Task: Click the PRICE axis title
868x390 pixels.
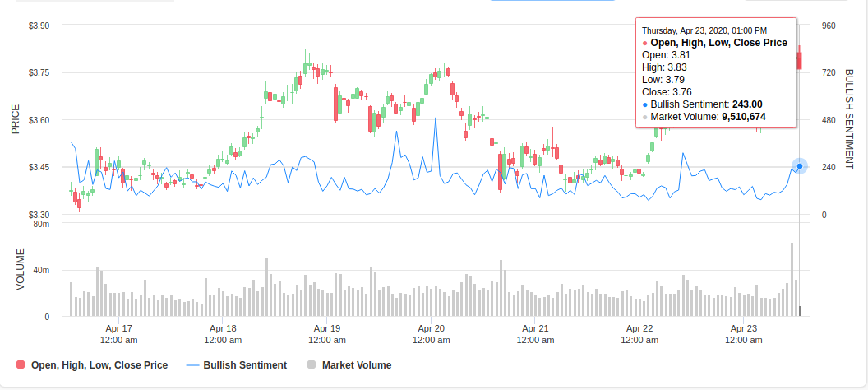Action: (x=16, y=119)
